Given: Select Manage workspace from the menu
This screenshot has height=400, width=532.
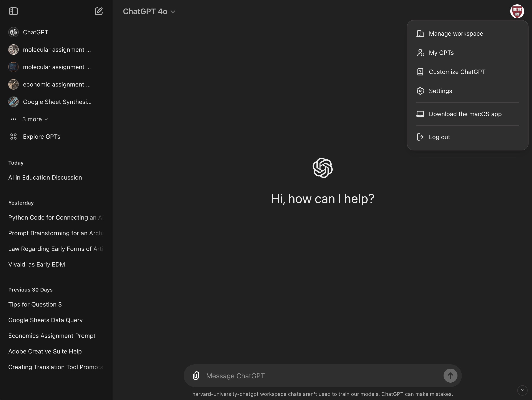Looking at the screenshot, I should coord(456,33).
